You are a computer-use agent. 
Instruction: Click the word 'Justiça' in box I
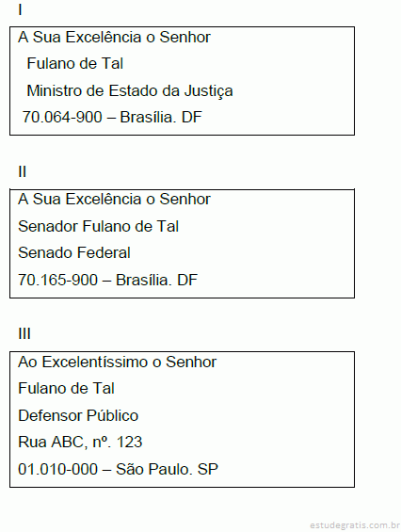click(209, 91)
